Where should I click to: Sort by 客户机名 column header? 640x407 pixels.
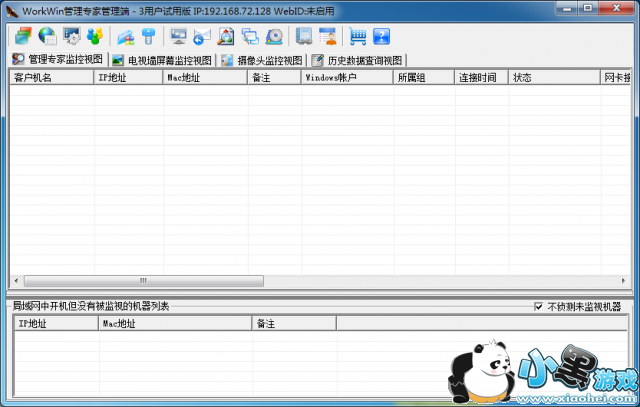click(x=52, y=78)
